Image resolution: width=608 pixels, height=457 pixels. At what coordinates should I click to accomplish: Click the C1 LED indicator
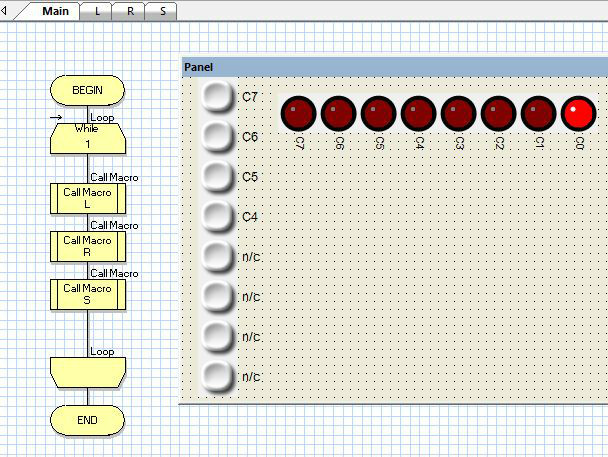pos(539,114)
